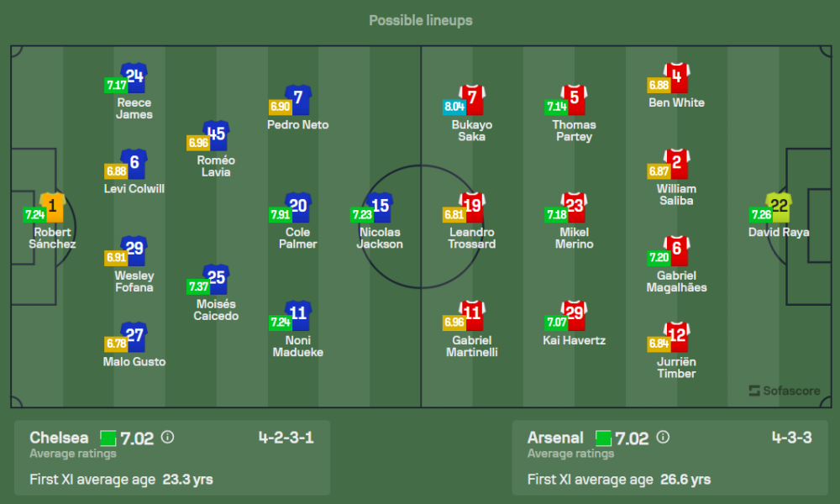Click Gabriel Martinelli's player name

coord(472,346)
